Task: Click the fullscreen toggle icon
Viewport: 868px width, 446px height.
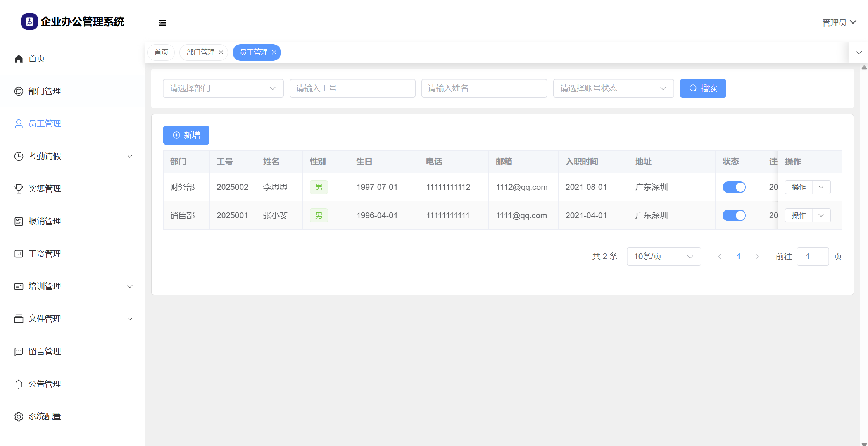Action: 797,23
